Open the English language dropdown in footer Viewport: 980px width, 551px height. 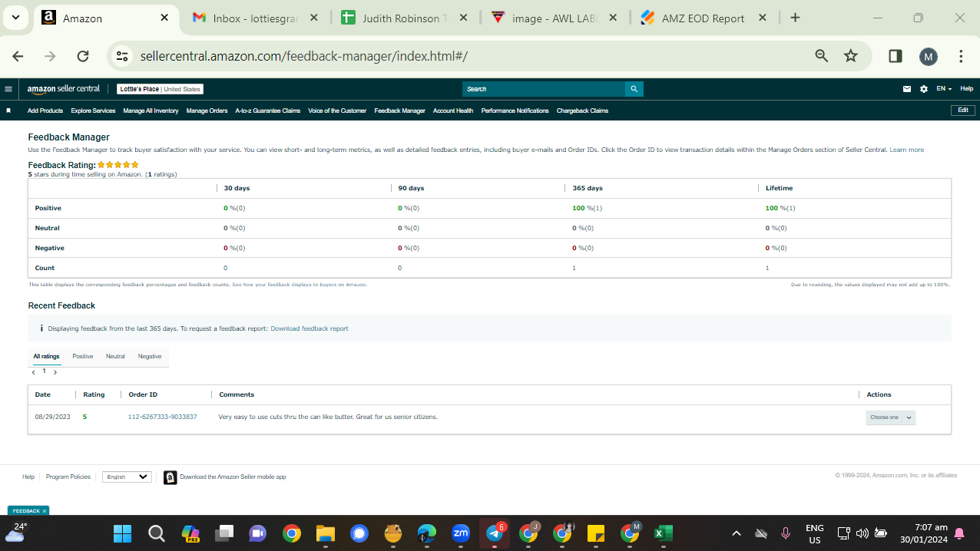pyautogui.click(x=127, y=477)
